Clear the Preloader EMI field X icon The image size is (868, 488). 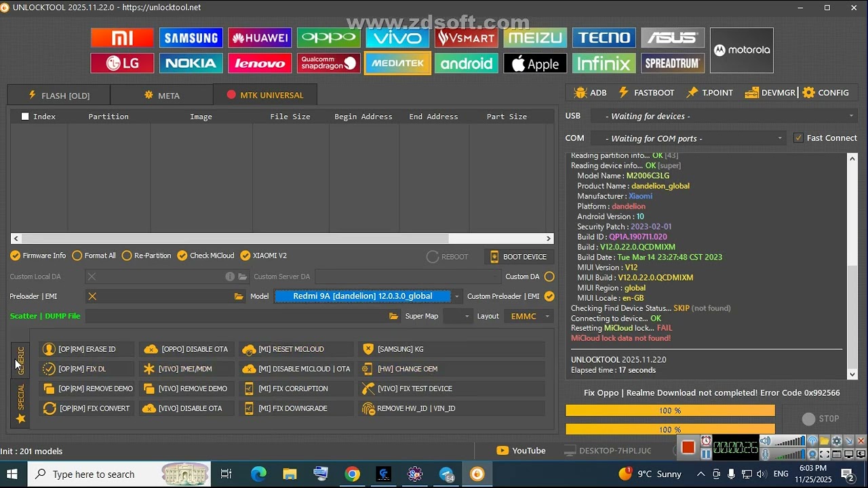pyautogui.click(x=92, y=296)
